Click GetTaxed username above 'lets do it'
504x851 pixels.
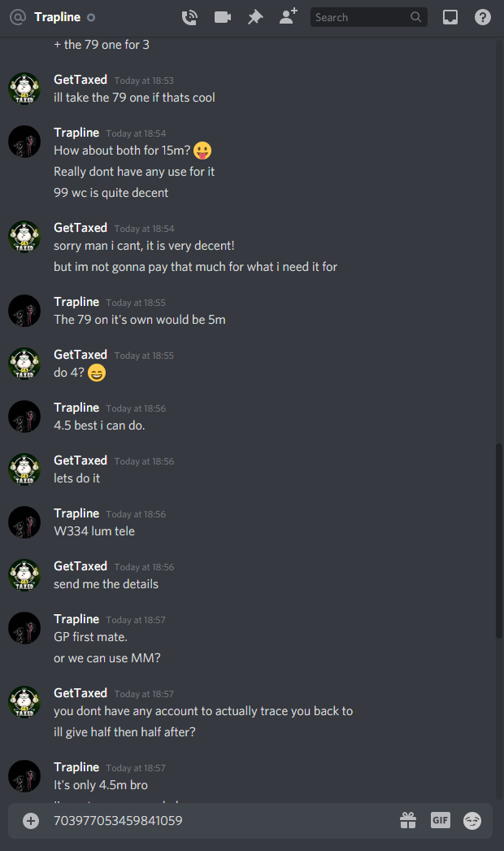pos(80,460)
